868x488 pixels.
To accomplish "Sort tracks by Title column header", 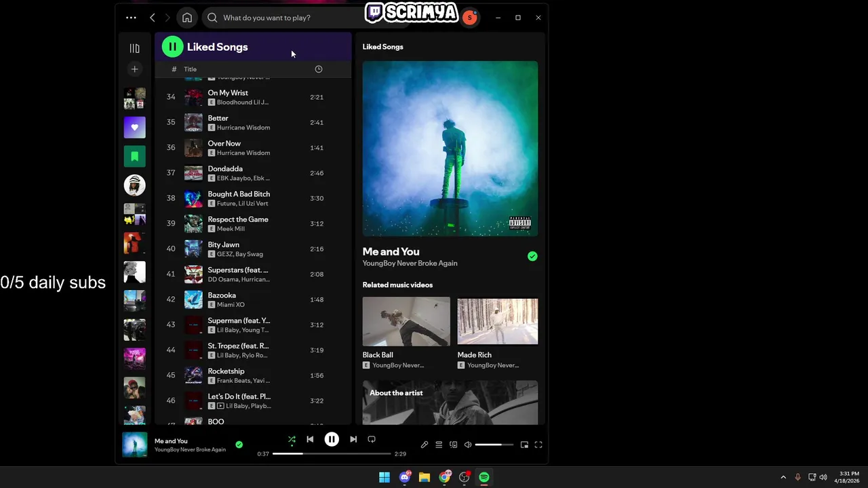I will pyautogui.click(x=190, y=69).
